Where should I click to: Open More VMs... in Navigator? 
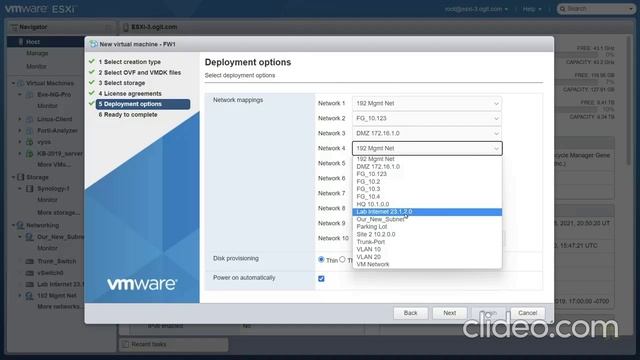coord(54,164)
